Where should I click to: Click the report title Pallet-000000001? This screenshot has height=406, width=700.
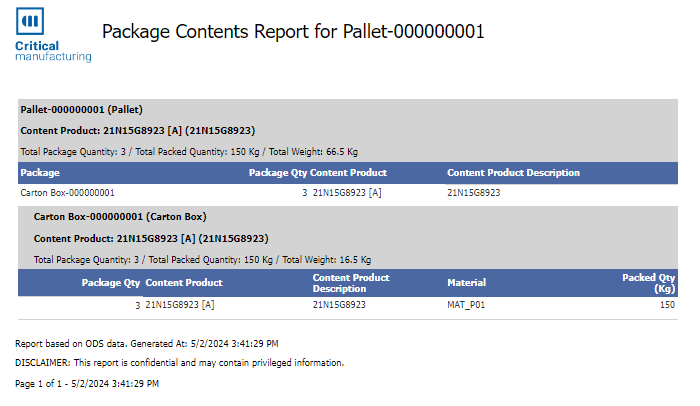click(293, 31)
